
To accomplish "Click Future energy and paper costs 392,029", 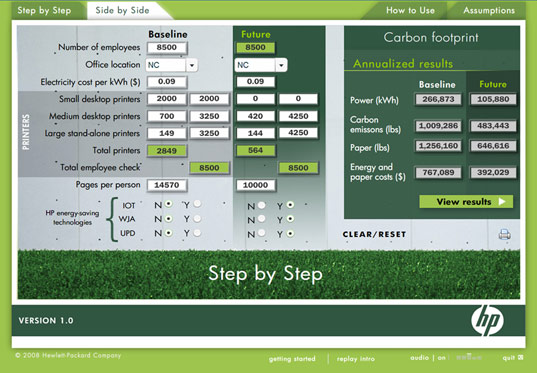I will point(493,172).
